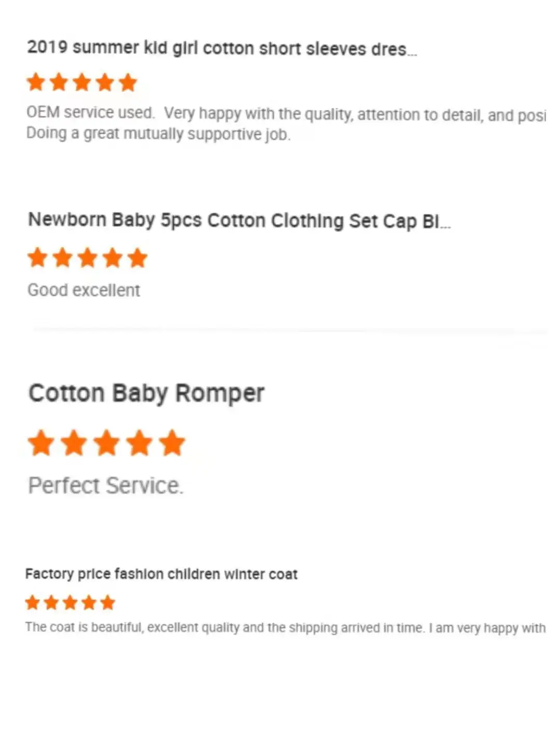This screenshot has height=739, width=560.
Task: Click the fifth star of winter coat review
Action: (108, 603)
